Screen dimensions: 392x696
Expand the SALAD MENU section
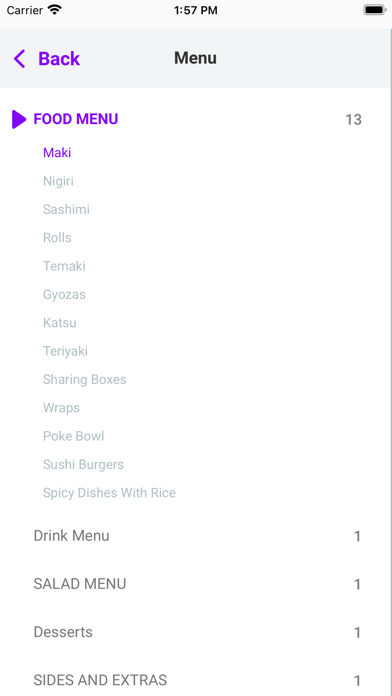[x=196, y=584]
